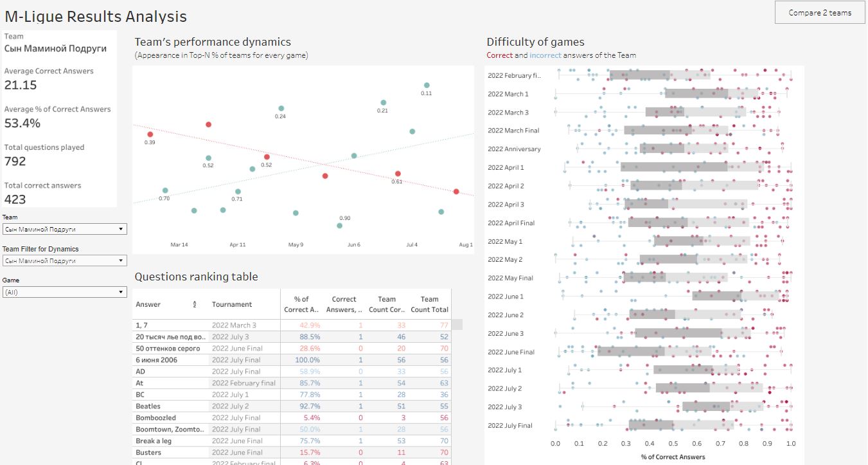Click the % of Correct Answers axis label
Screen dimensions: 868x465
point(673,457)
